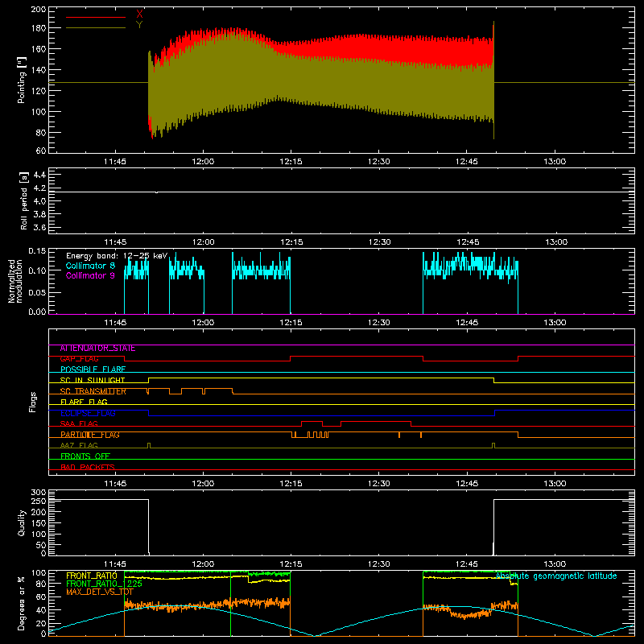This screenshot has width=644, height=644.
Task: Click the ECLIPSE_FLAG label
Action: click(x=88, y=413)
